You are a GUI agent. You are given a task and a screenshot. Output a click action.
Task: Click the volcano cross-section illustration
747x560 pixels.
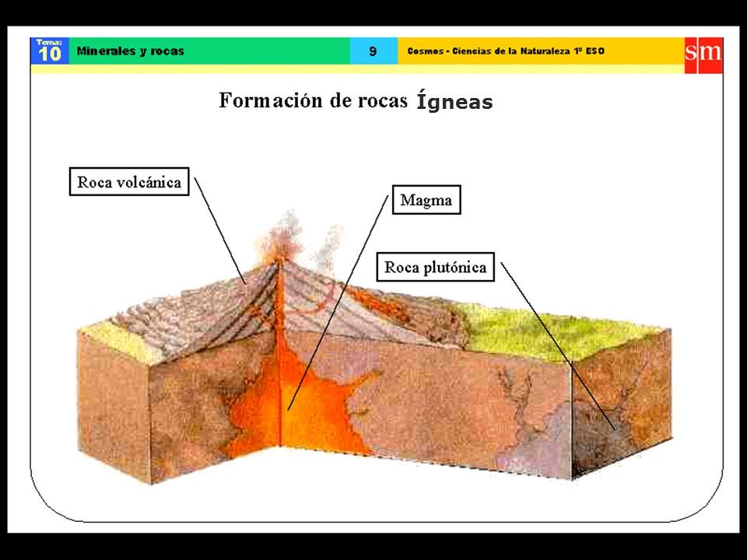(374, 348)
